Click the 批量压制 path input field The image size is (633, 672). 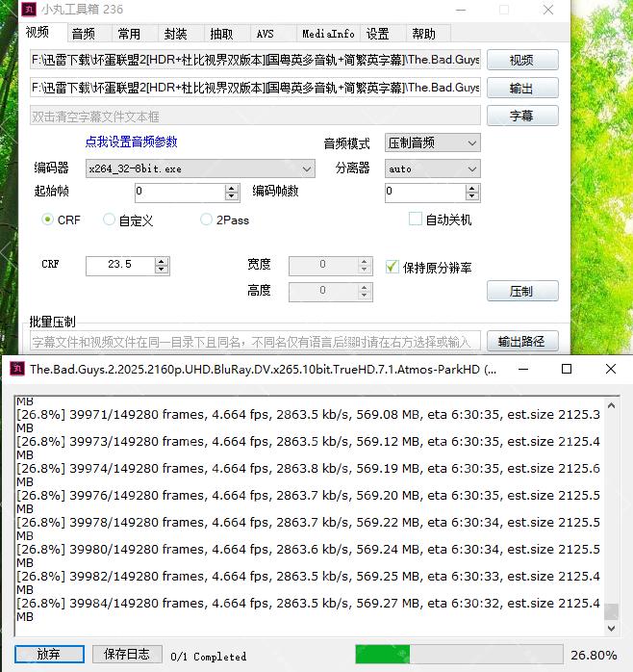255,341
